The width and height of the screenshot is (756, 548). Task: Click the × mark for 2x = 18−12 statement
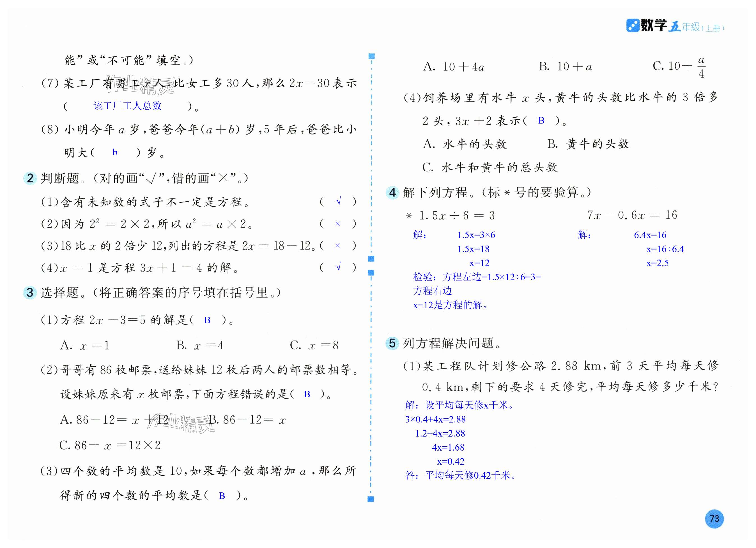338,245
